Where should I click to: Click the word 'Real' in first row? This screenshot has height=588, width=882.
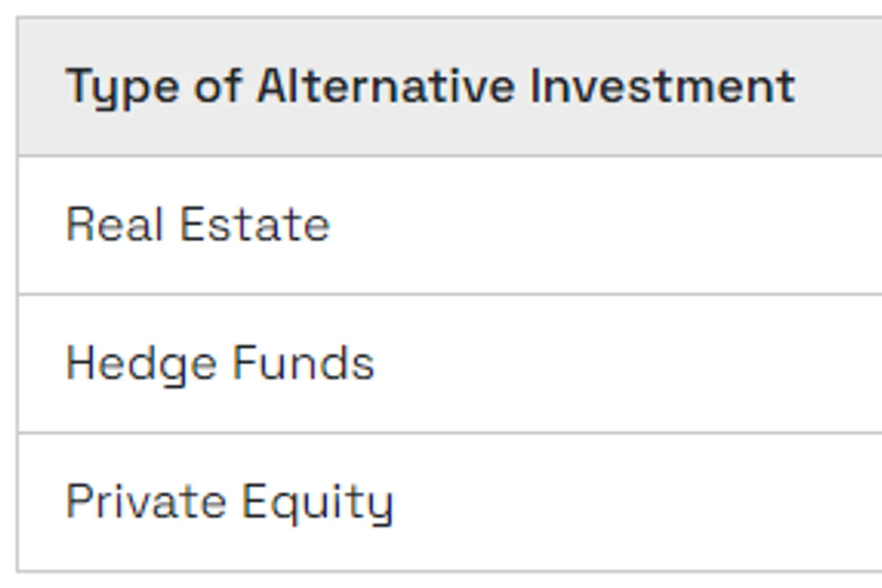114,224
